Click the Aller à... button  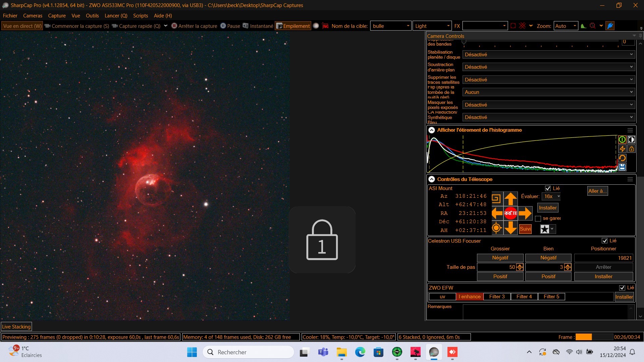597,191
